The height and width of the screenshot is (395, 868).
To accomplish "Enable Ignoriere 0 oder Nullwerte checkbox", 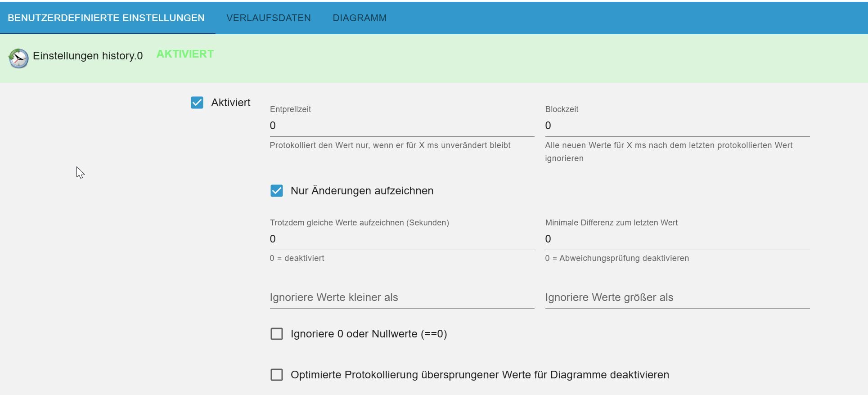I will (x=277, y=334).
